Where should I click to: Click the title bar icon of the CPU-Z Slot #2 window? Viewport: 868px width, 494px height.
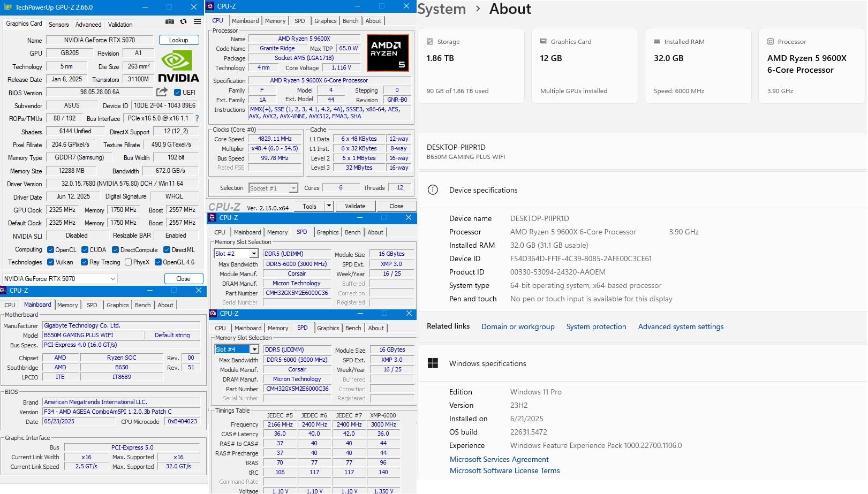click(x=213, y=218)
